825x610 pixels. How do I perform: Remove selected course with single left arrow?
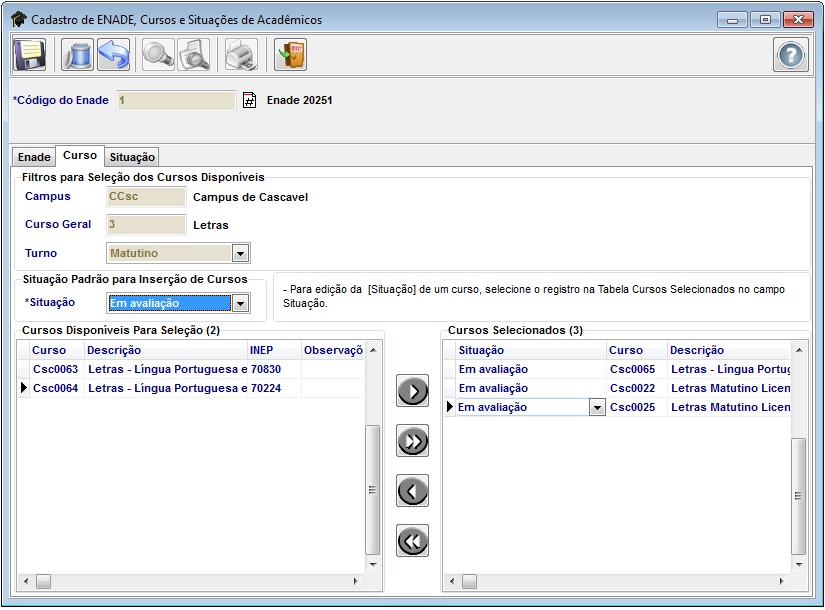click(412, 491)
